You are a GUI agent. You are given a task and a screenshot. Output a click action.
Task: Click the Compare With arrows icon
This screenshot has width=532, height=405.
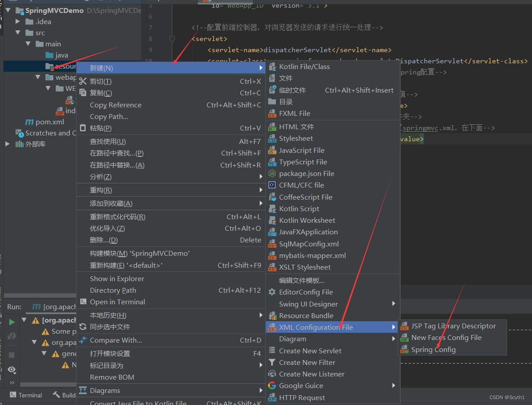coord(83,340)
